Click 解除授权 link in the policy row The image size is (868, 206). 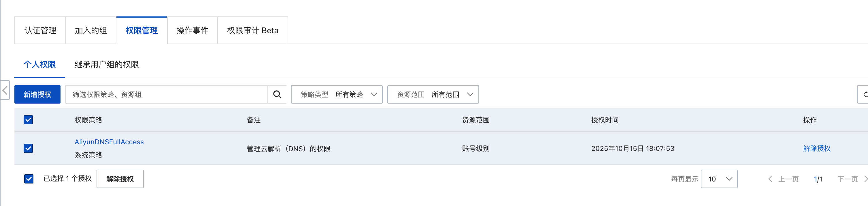pyautogui.click(x=816, y=148)
